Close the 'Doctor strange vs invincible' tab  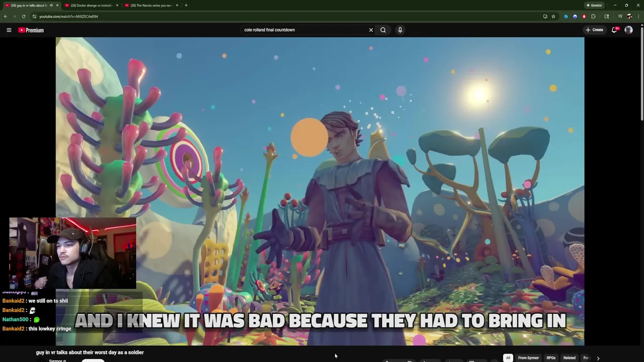[117, 6]
